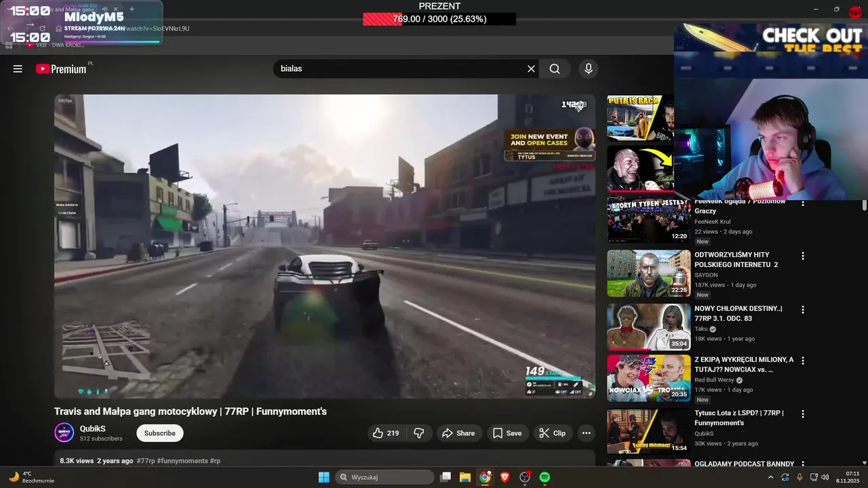Click the magnifier search button
Screen dimensions: 868x488
[x=555, y=68]
